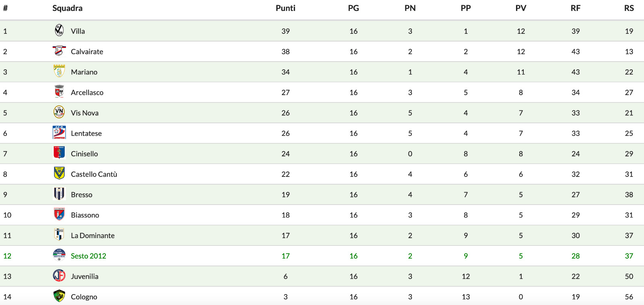The image size is (644, 305).
Task: Click the Villa team crest icon
Action: click(59, 31)
